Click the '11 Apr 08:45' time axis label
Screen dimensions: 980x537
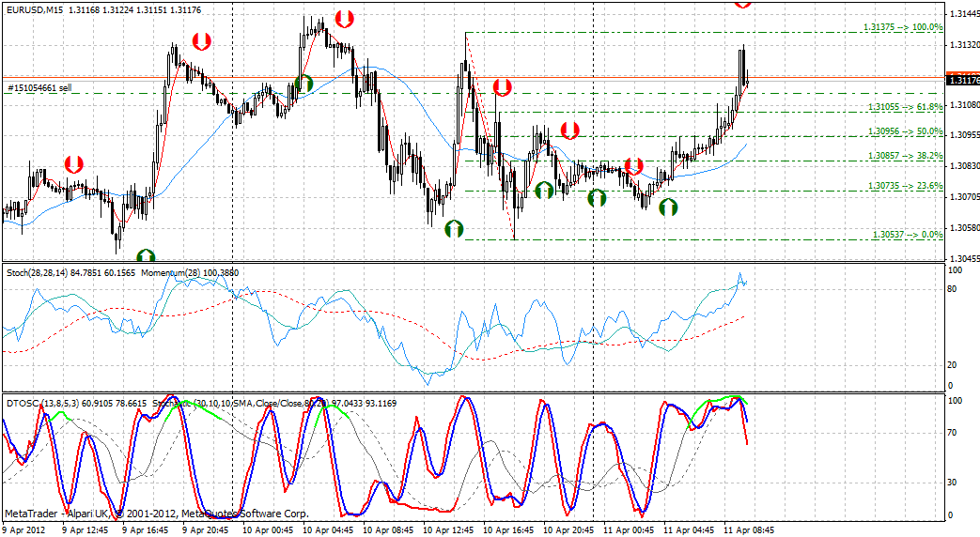pyautogui.click(x=748, y=530)
